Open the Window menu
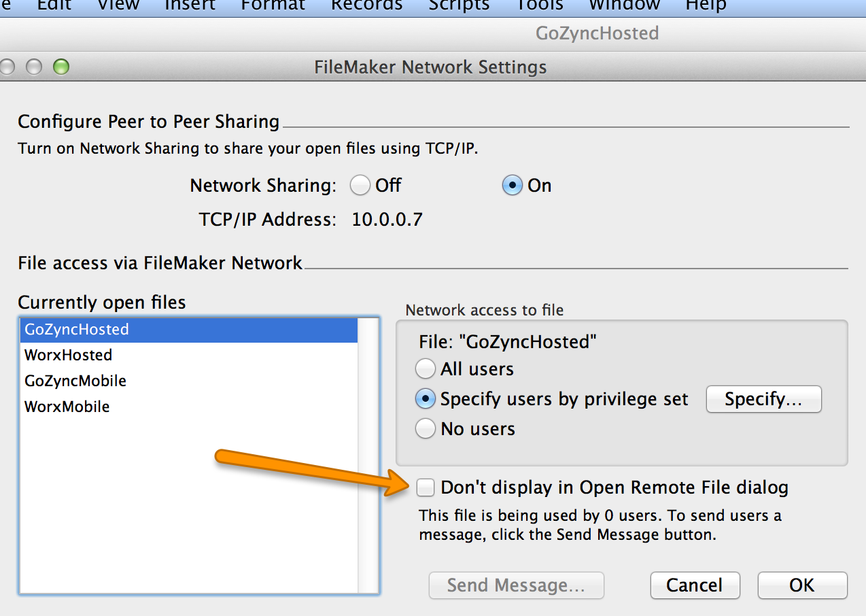Screen dimensions: 866x616 624,5
